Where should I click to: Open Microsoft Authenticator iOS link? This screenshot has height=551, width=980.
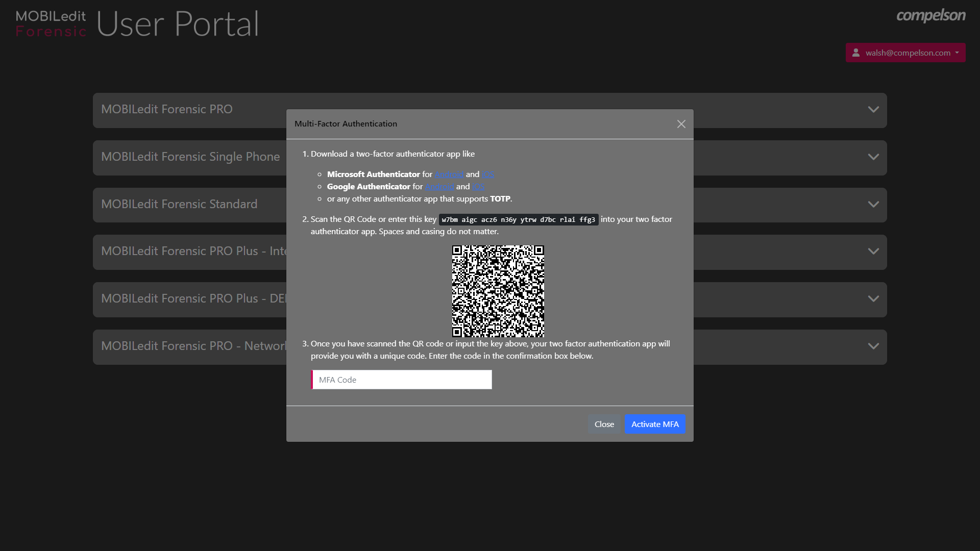(488, 174)
